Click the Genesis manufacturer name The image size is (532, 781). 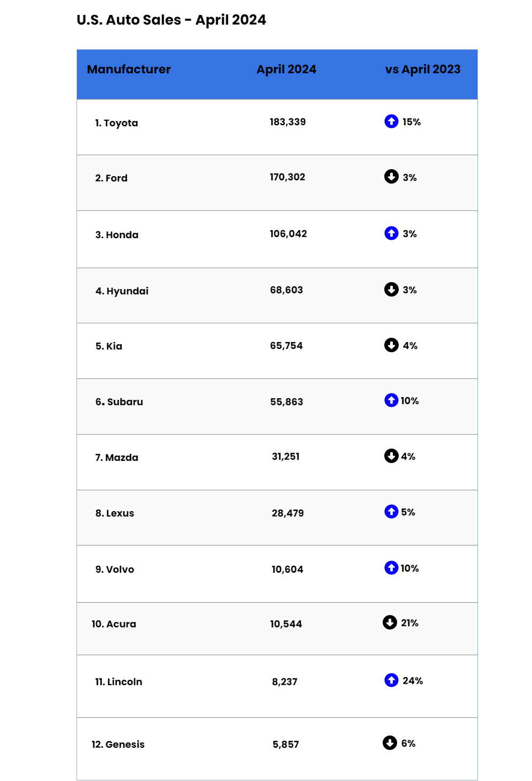click(125, 745)
